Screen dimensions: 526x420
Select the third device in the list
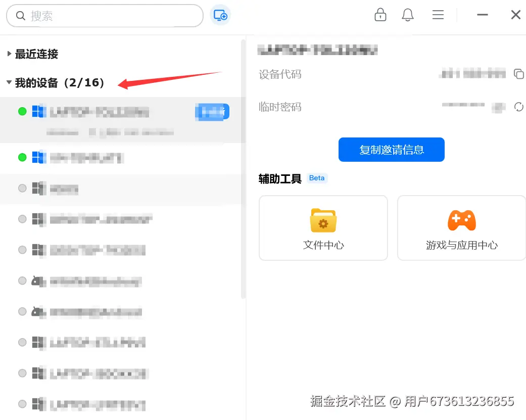coord(121,189)
